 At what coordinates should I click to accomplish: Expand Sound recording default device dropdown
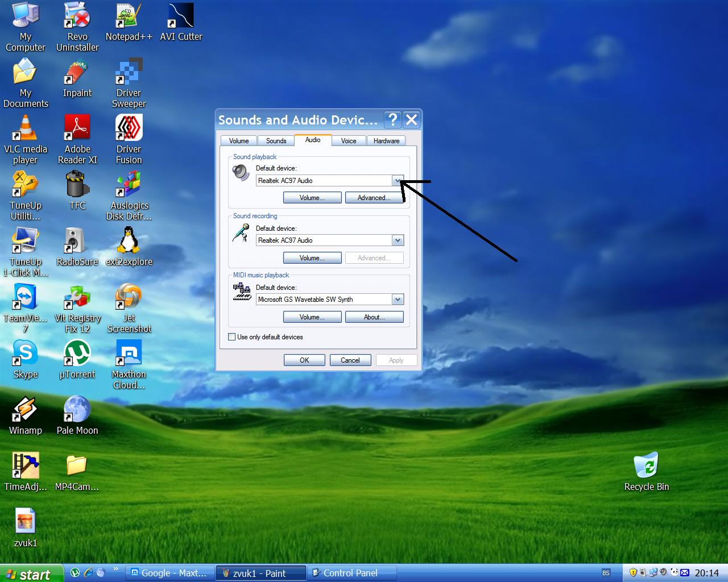[x=398, y=240]
